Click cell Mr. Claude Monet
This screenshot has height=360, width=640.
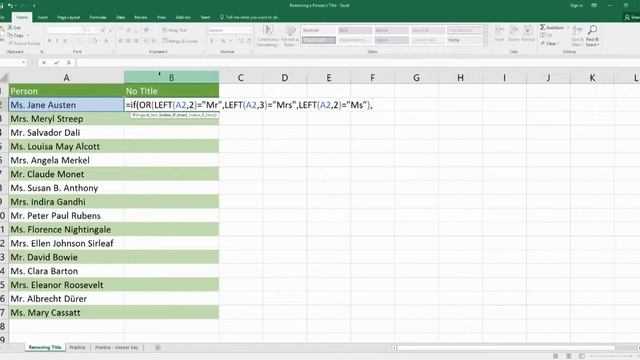(66, 174)
